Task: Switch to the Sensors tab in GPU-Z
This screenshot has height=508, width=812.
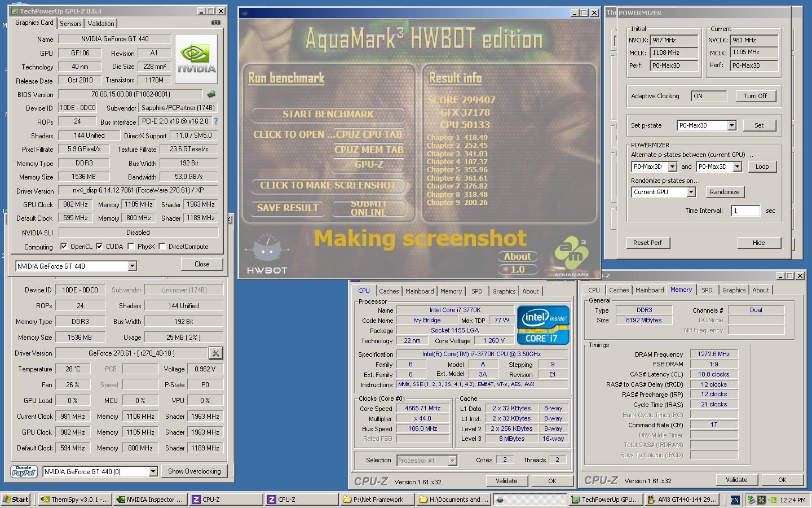Action: (x=70, y=23)
